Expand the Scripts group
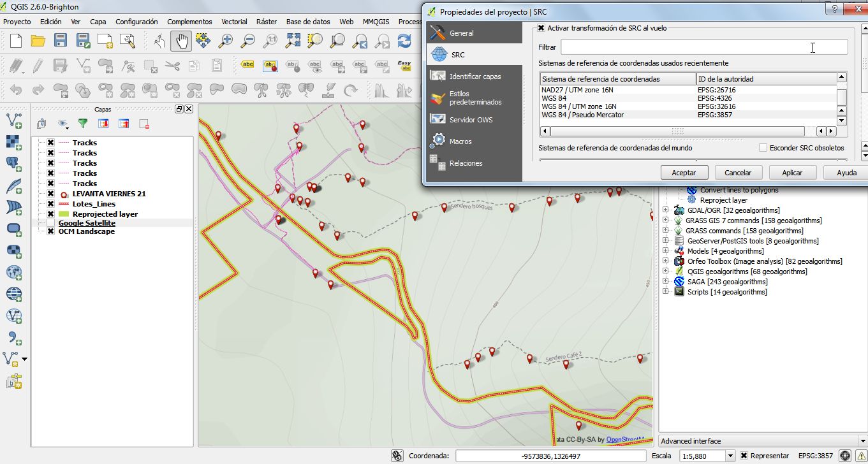Screen dimensions: 868x464 (665, 292)
